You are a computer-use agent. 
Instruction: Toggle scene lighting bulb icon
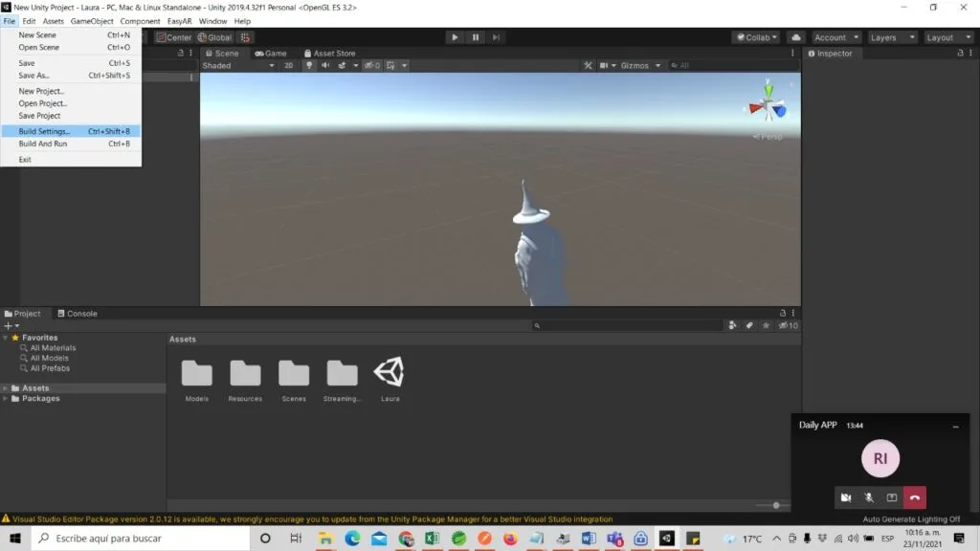click(309, 66)
